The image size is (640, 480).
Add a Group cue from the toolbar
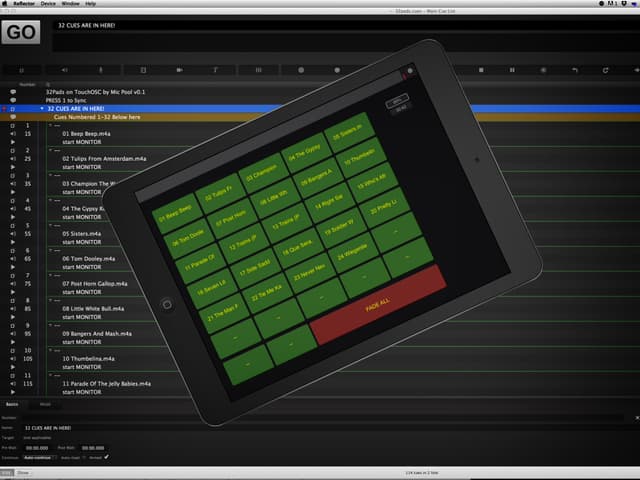pyautogui.click(x=22, y=70)
